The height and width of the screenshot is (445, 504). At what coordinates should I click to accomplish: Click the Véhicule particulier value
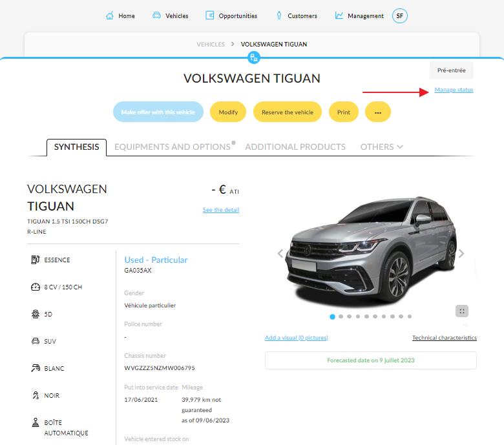[150, 305]
